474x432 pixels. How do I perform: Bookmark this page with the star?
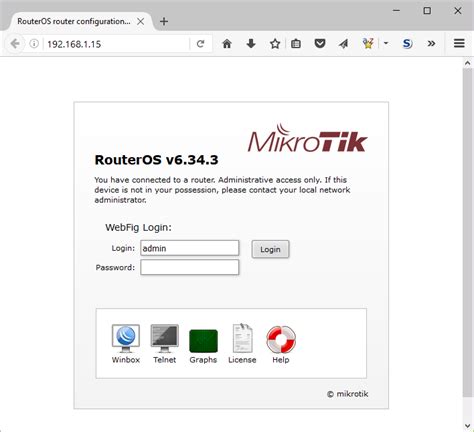(x=275, y=44)
